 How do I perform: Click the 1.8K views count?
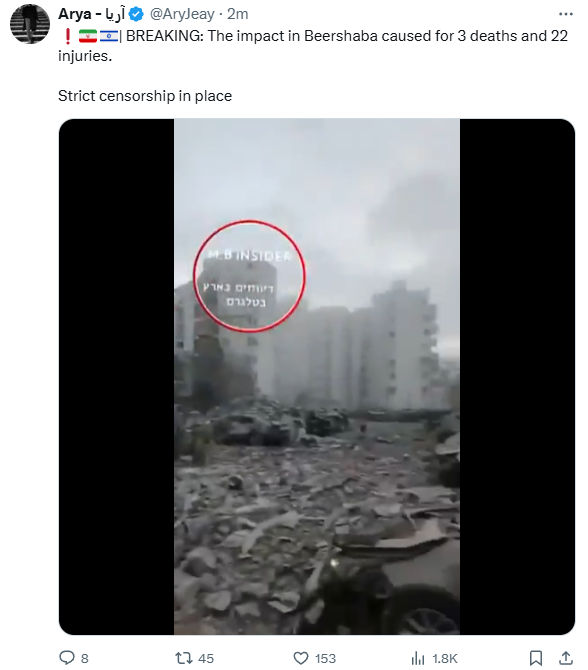445,658
